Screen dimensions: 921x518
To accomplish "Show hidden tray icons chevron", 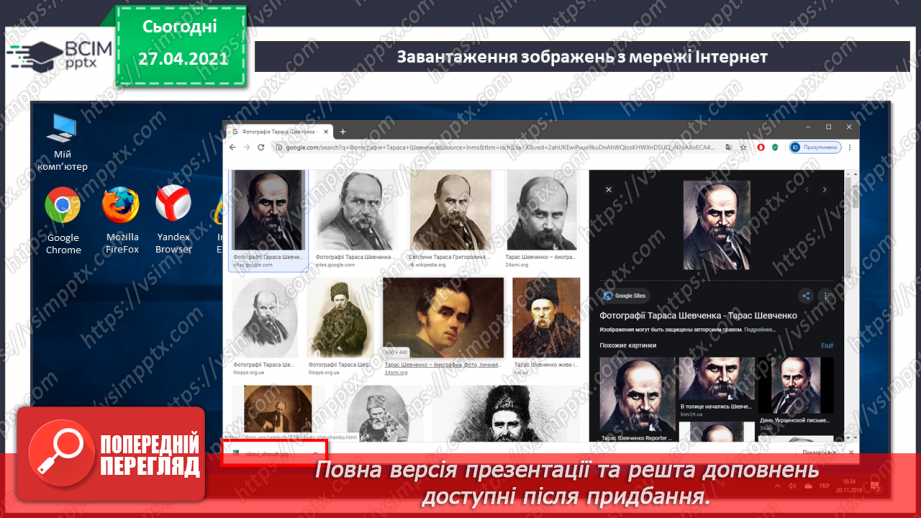I will 777,486.
